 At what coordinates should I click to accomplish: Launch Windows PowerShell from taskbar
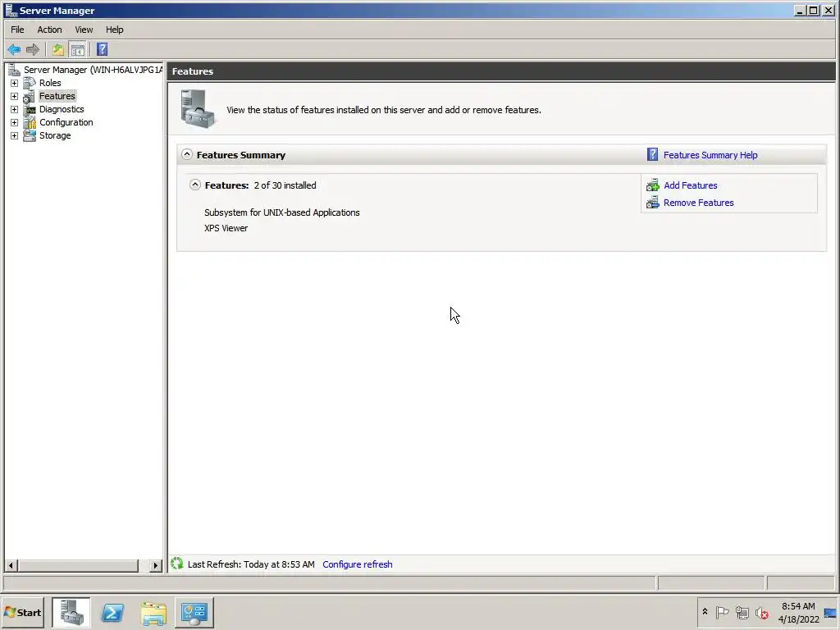tap(112, 612)
